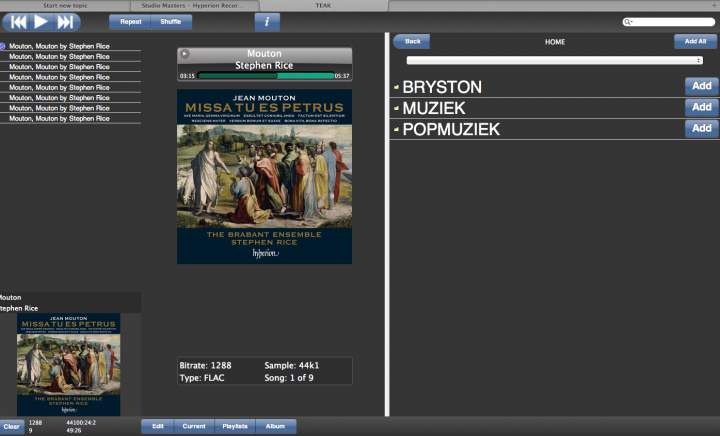
Task: Add the POPMUZIEK folder to playlist
Action: point(702,129)
